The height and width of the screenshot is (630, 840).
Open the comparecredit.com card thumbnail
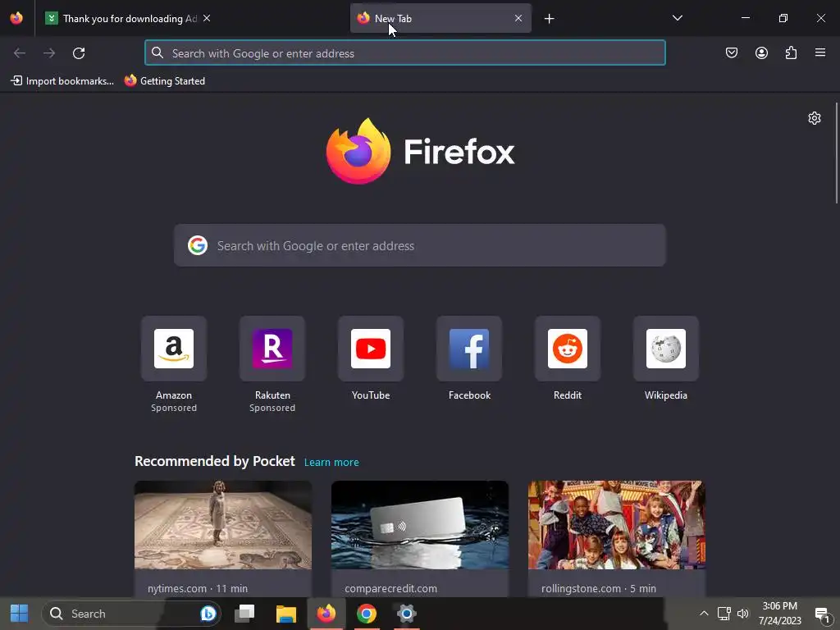pos(419,525)
